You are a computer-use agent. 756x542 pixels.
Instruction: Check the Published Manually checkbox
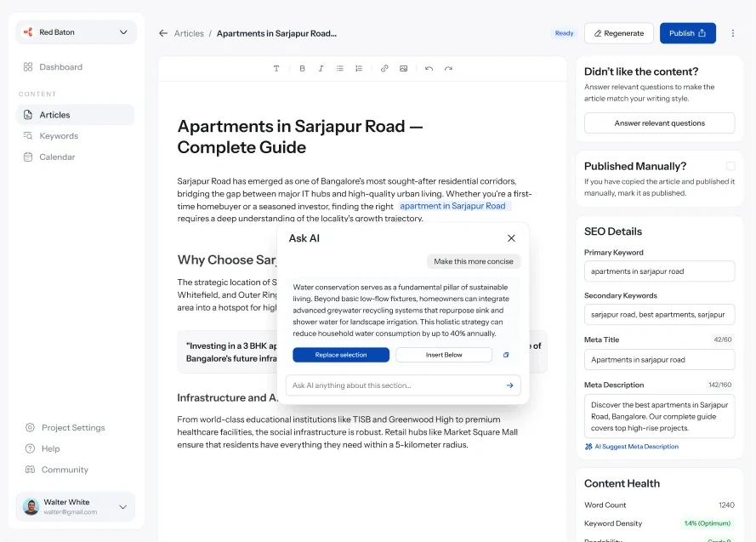click(x=730, y=167)
